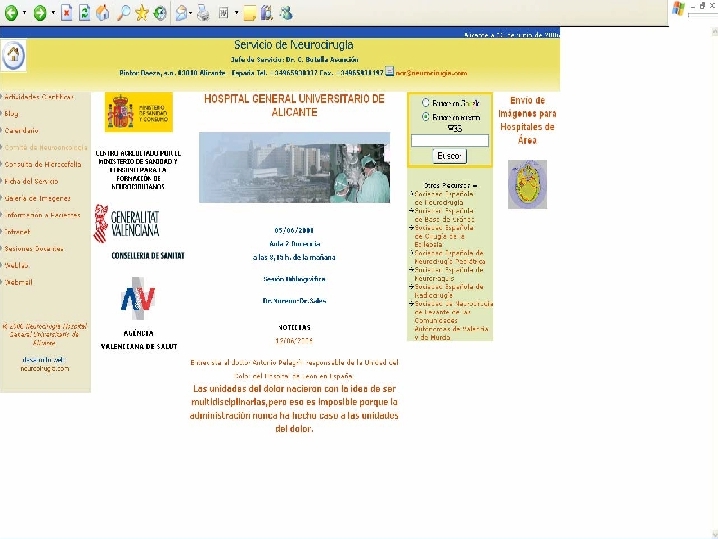Open the Intranet sidebar menu item
This screenshot has height=539, width=718.
17,232
